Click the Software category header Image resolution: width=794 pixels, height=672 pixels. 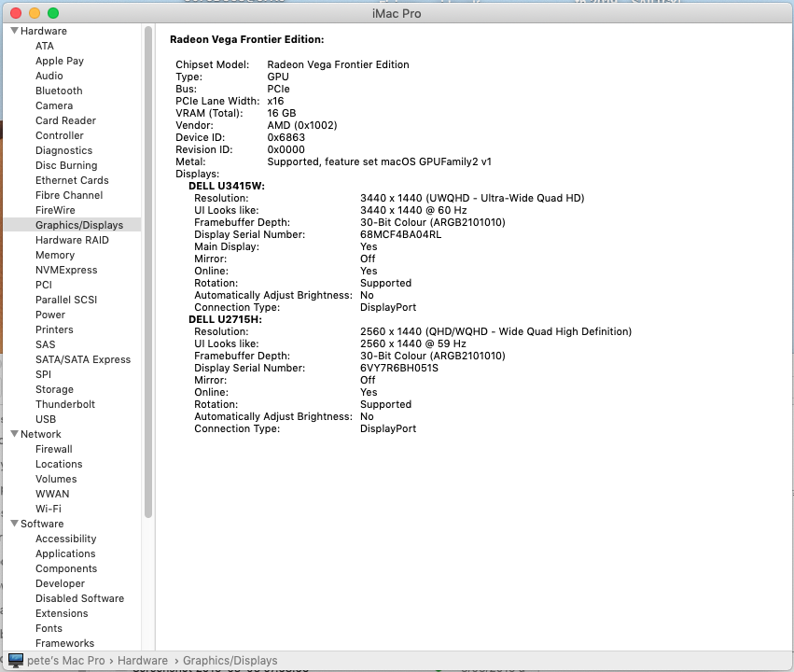(42, 524)
